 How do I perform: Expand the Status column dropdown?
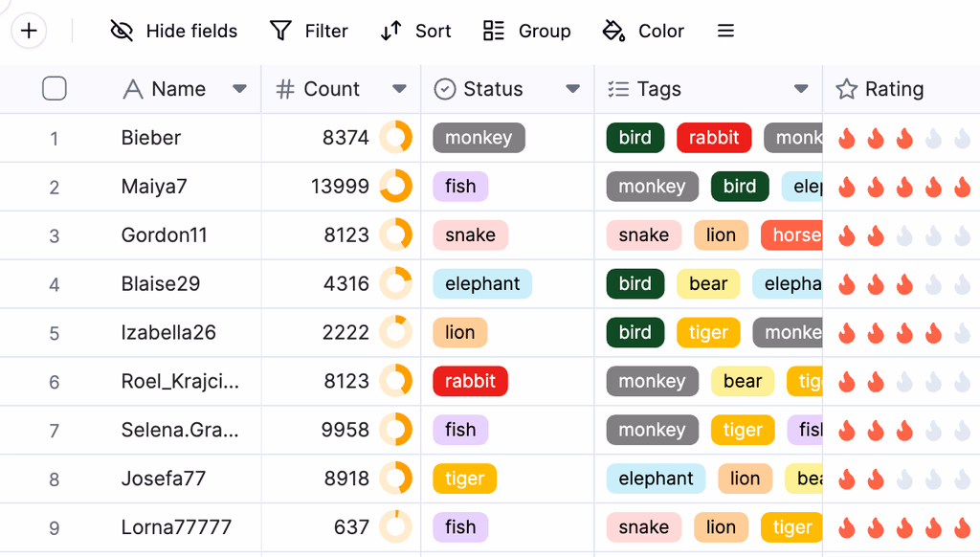pos(573,89)
